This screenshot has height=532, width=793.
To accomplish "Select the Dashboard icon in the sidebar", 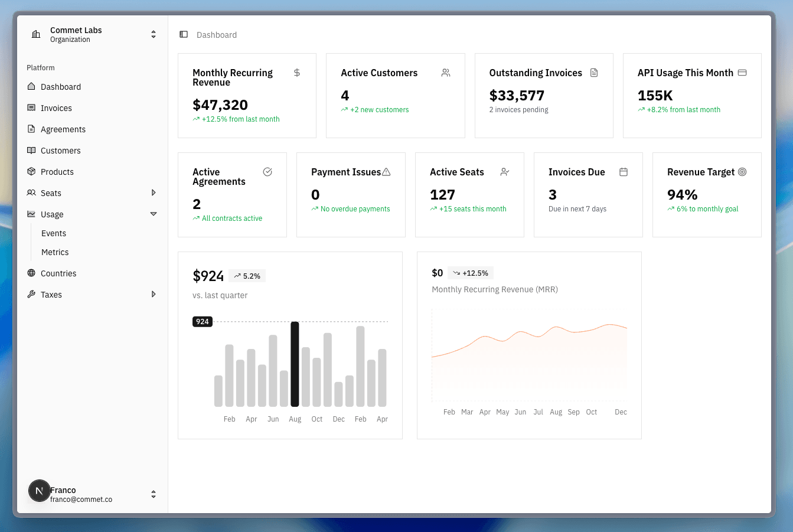I will click(32, 87).
